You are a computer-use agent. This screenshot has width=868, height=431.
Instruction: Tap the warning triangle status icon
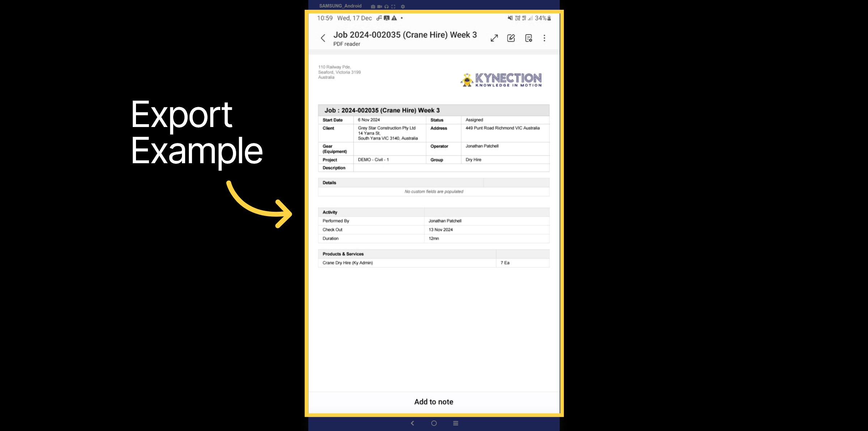point(394,18)
